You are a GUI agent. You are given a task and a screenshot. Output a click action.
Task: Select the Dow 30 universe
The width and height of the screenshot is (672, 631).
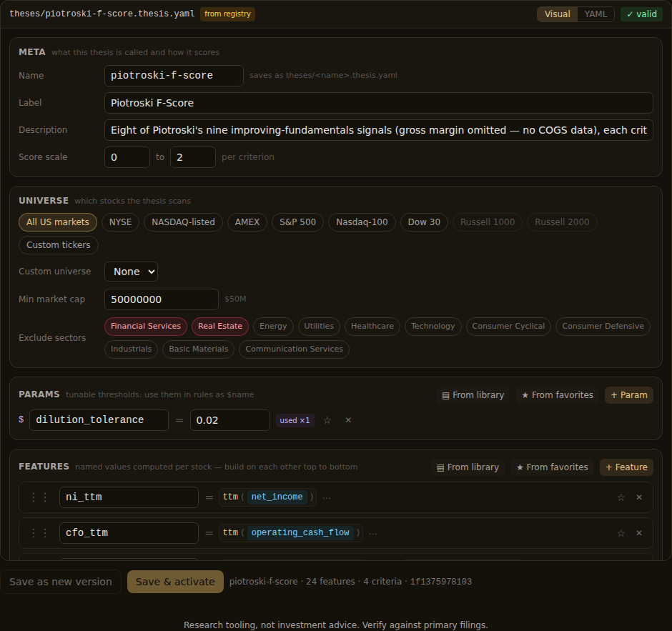(x=424, y=222)
